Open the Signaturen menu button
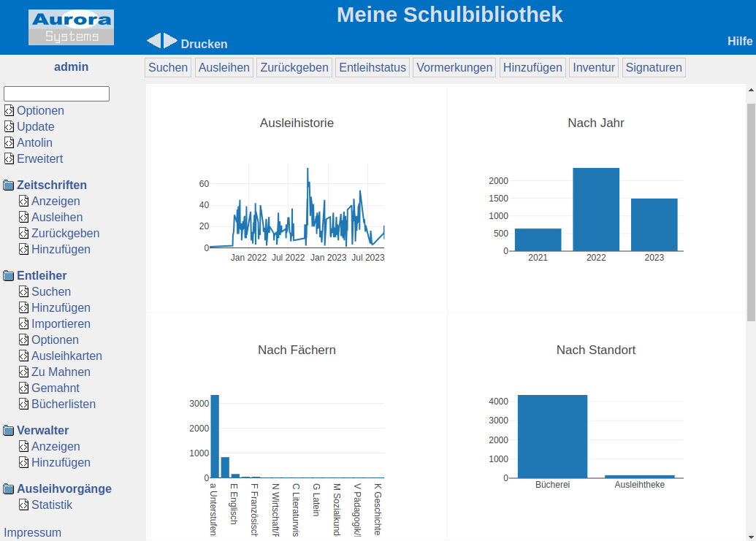Screen dimensions: 756x541 pyautogui.click(x=654, y=68)
